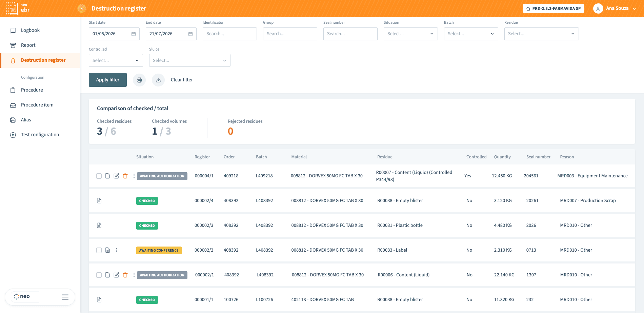
Task: Delete register 000004/1 with trash icon
Action: click(125, 176)
